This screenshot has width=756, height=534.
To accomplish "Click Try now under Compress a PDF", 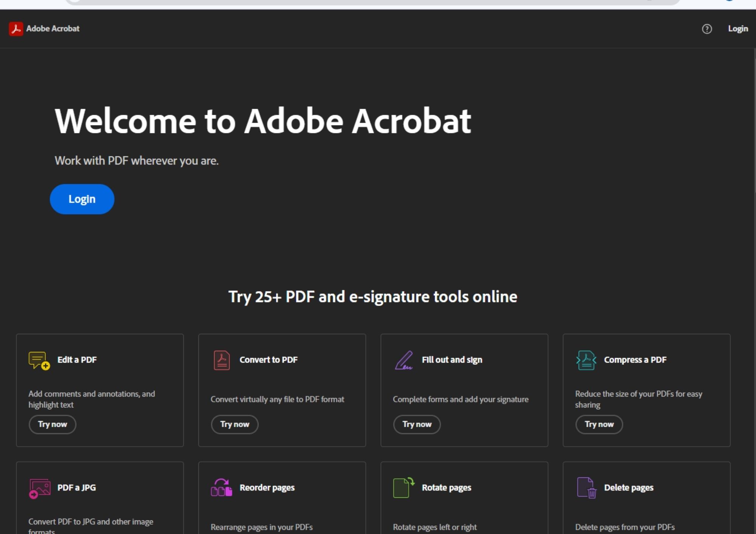I will 599,424.
